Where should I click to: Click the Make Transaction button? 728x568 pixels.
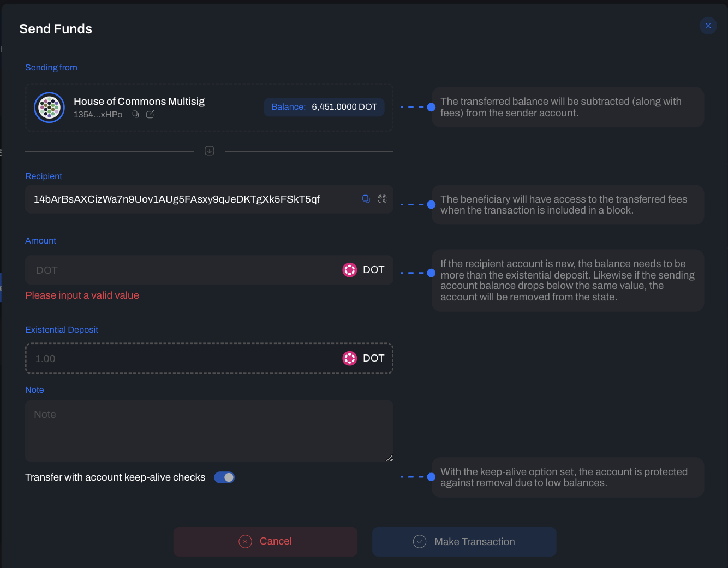click(x=464, y=542)
